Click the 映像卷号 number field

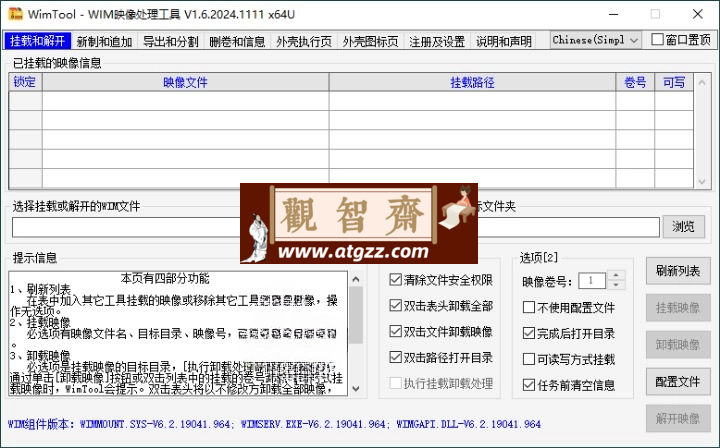[x=591, y=280]
